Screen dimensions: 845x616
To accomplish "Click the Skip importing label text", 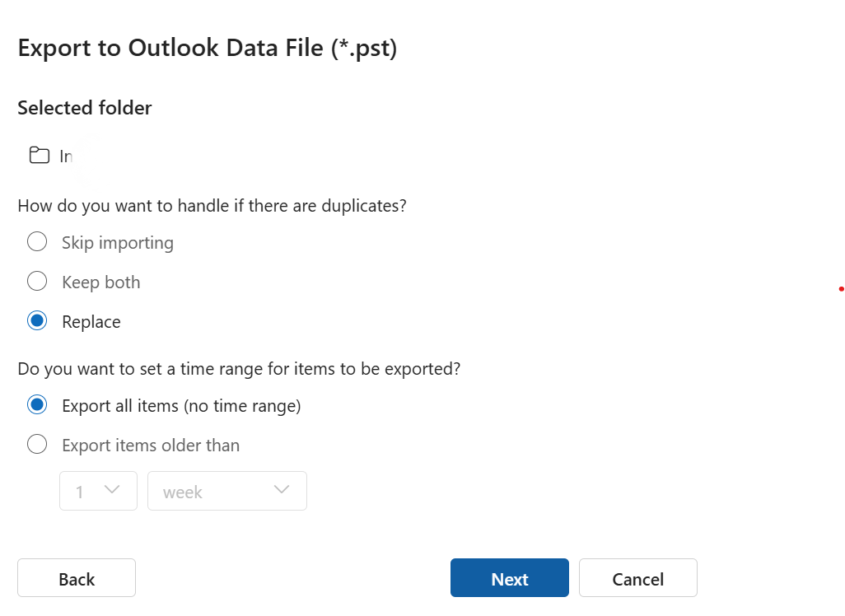I will click(x=118, y=243).
